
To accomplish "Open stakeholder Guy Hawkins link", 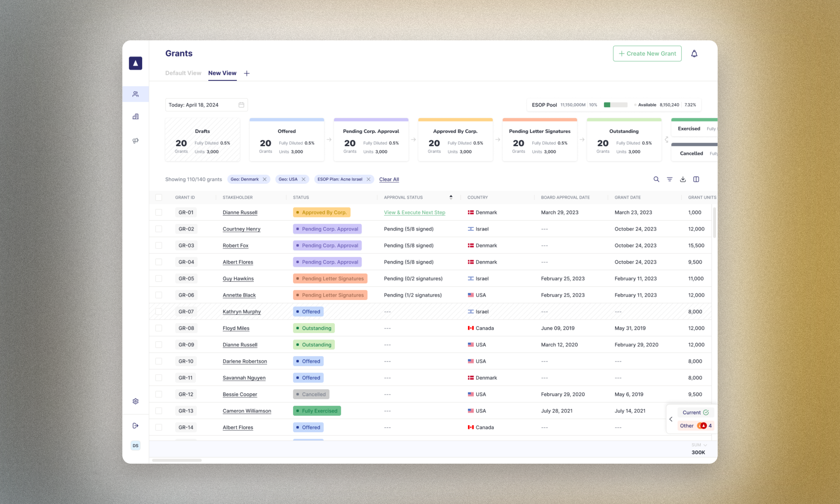I will [x=238, y=279].
